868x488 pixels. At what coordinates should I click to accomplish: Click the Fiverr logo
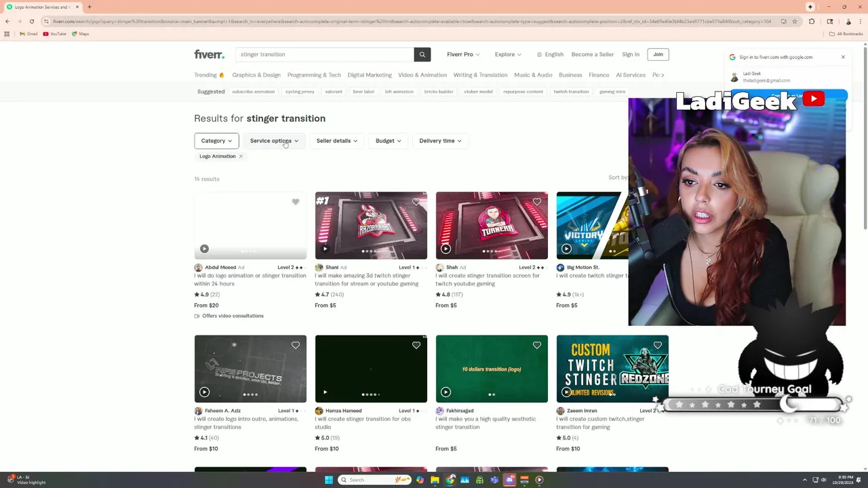(x=209, y=54)
